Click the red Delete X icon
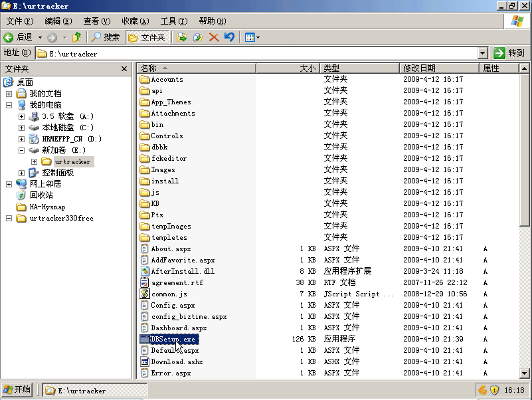Image resolution: width=532 pixels, height=400 pixels. click(214, 37)
